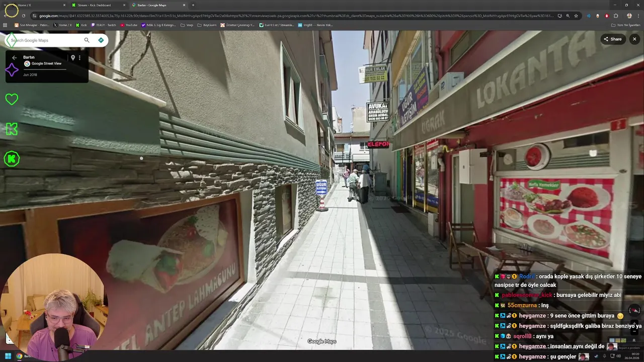
Task: Open the Extensions puzzle icon
Action: tap(616, 16)
